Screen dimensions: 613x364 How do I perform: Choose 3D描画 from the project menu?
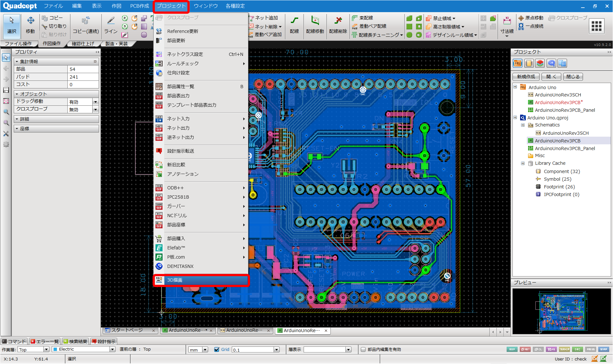point(201,280)
